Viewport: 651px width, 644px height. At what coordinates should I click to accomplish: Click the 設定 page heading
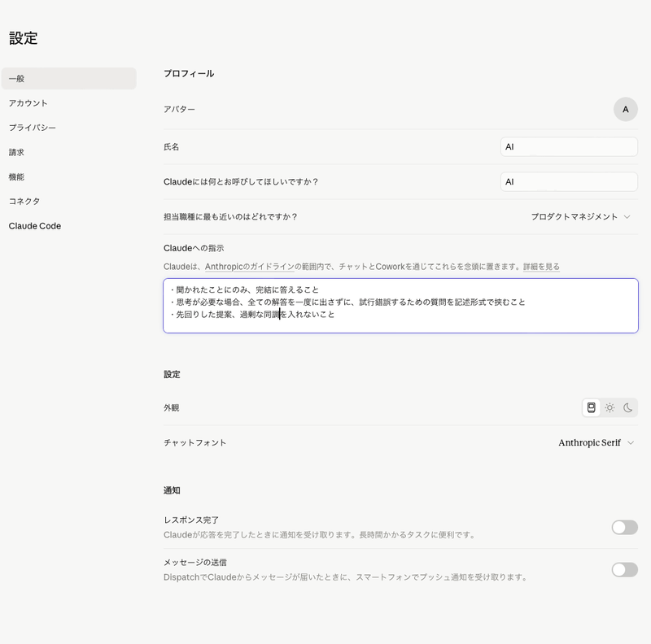24,38
